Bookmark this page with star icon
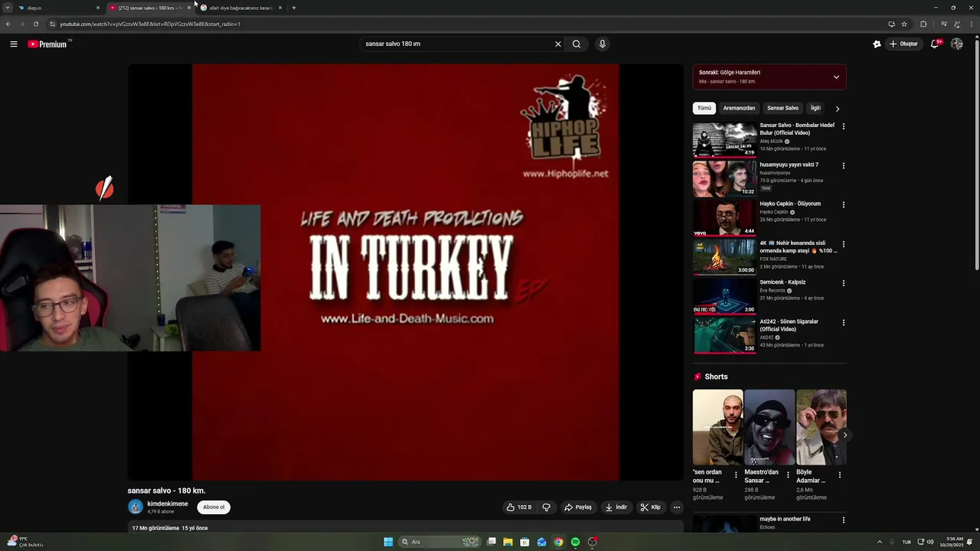980x551 pixels. (x=904, y=24)
